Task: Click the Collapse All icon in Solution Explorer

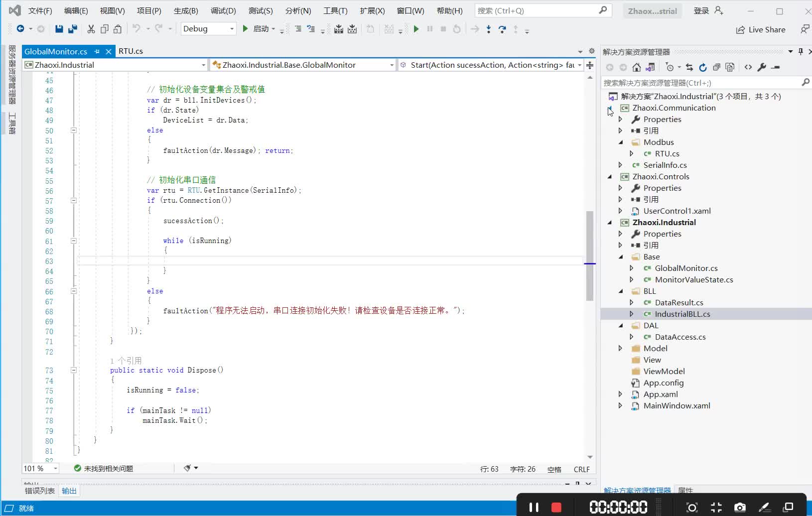Action: click(x=716, y=67)
